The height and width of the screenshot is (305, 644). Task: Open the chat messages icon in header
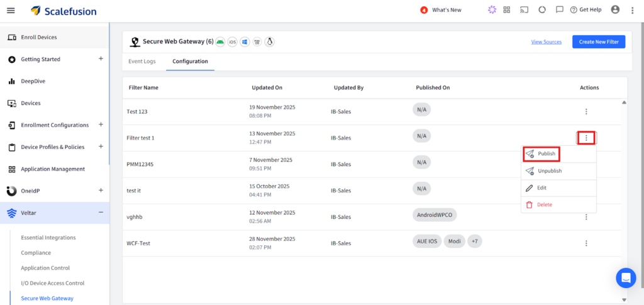559,10
